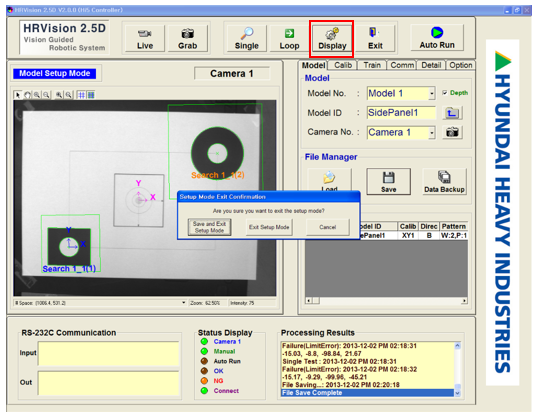Image resolution: width=538 pixels, height=420 pixels.
Task: Choose Save and Exit Setup Mode
Action: click(209, 227)
